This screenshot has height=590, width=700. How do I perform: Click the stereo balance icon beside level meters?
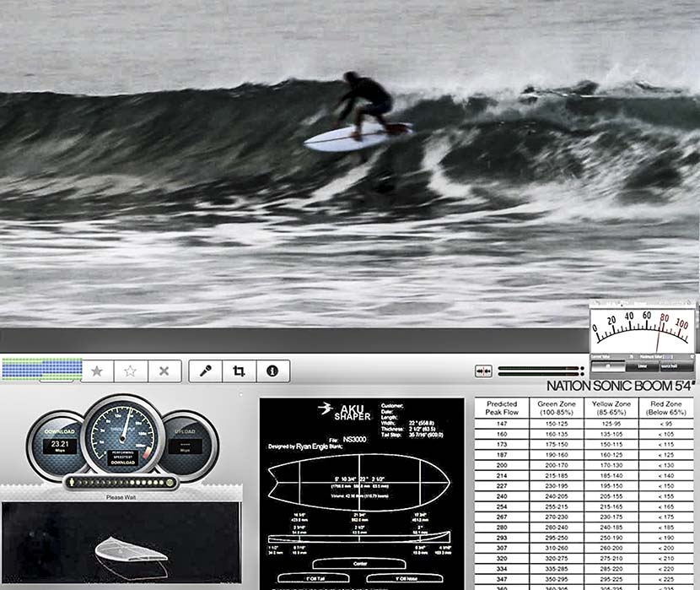[x=483, y=371]
